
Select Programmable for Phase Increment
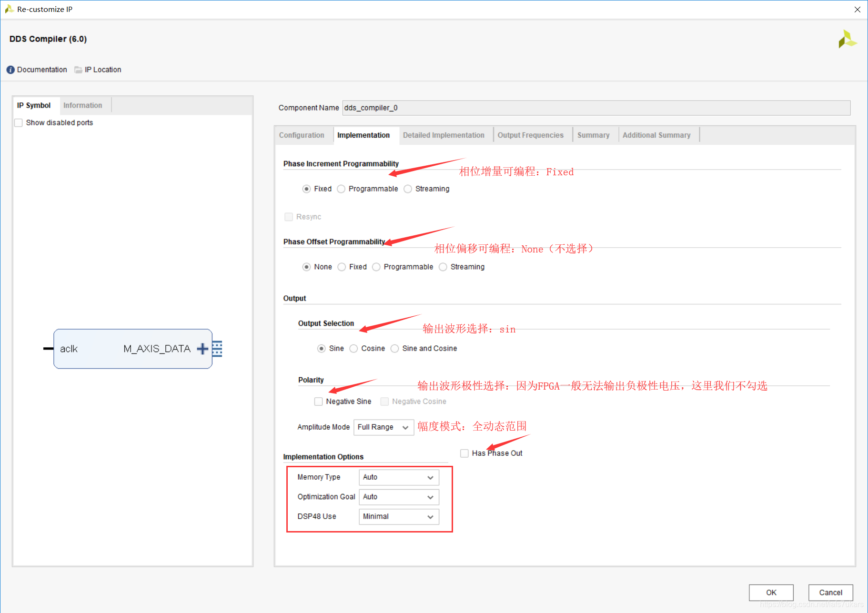pos(341,189)
